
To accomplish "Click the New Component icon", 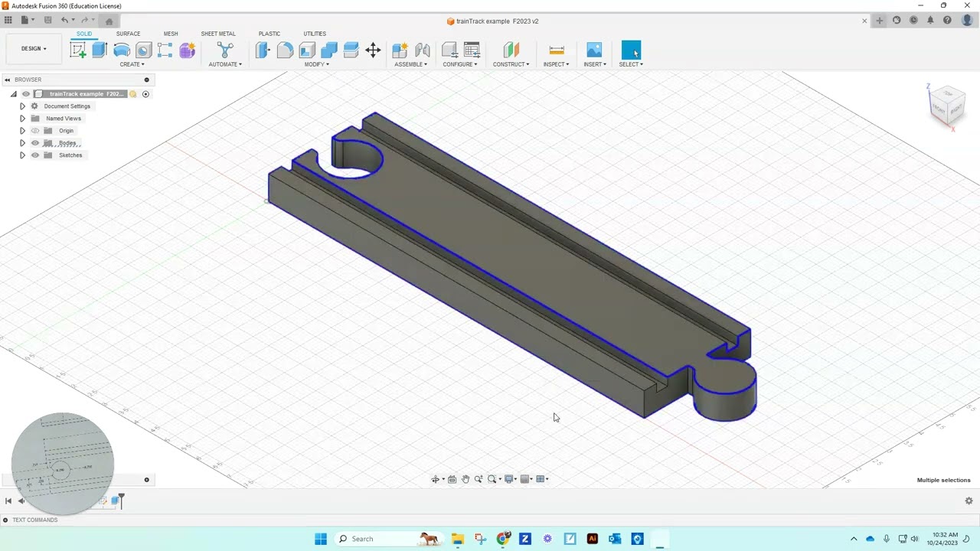I will click(x=400, y=51).
